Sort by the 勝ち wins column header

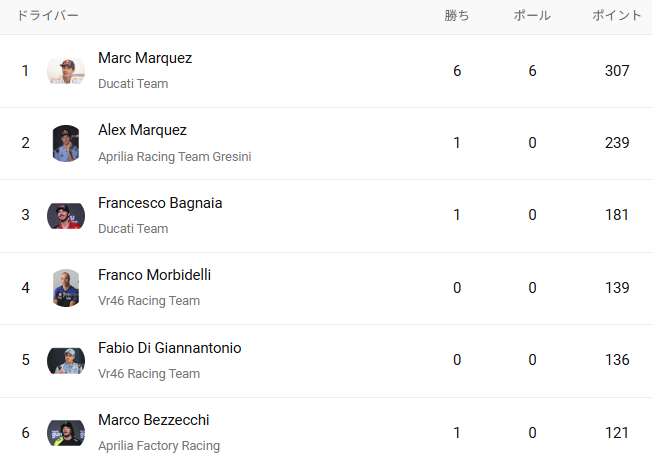point(457,16)
